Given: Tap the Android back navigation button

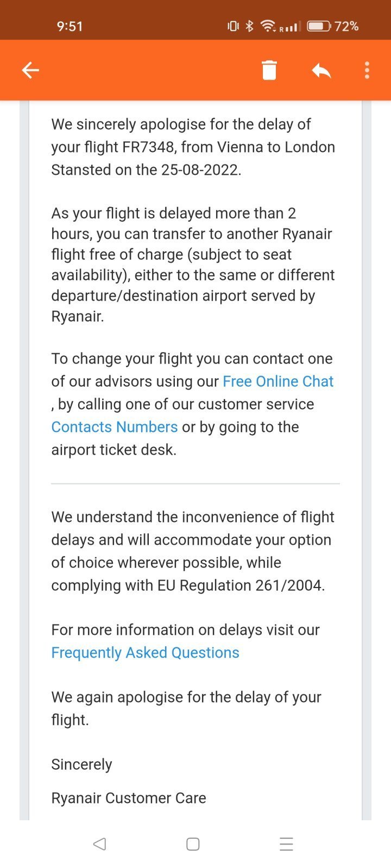Looking at the screenshot, I should click(x=99, y=844).
